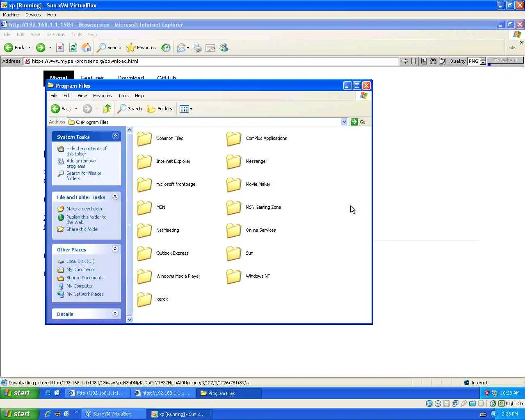Open My Network Places from Other Places
Image resolution: width=525 pixels, height=420 pixels.
pyautogui.click(x=85, y=294)
